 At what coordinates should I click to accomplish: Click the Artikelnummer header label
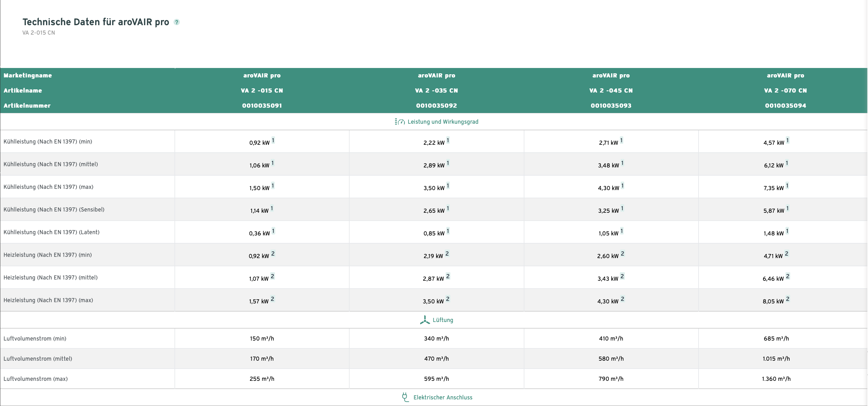(x=27, y=106)
